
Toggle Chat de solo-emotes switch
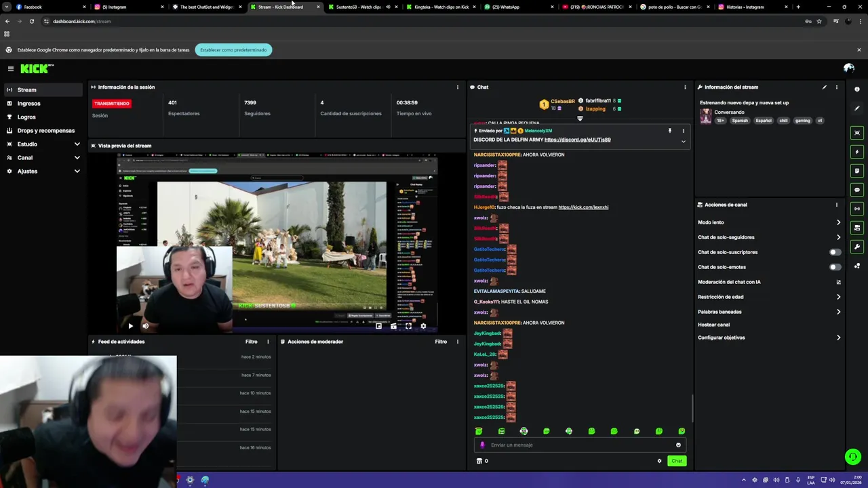pyautogui.click(x=835, y=267)
